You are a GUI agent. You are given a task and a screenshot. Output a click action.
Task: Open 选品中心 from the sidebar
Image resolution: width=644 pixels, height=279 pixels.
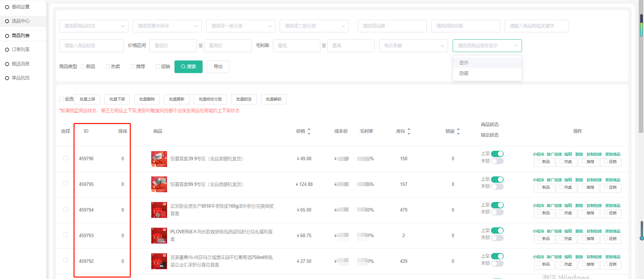20,21
